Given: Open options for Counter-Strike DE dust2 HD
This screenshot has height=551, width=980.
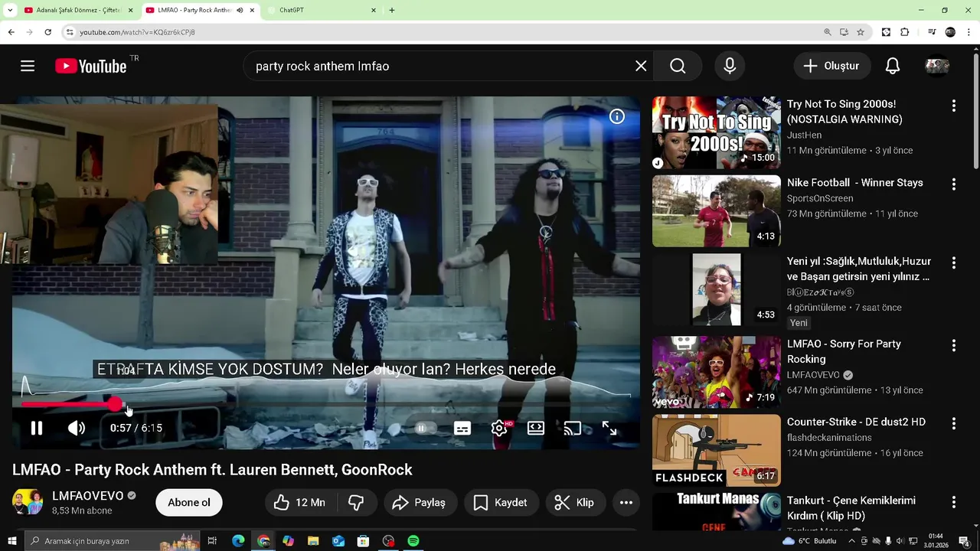Looking at the screenshot, I should [953, 424].
